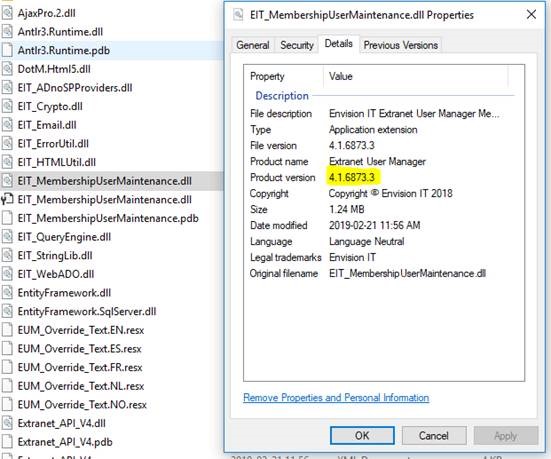Screen dimensions: 551x459
Task: Click the EIT_Email.dll file icon
Action: tap(7, 125)
